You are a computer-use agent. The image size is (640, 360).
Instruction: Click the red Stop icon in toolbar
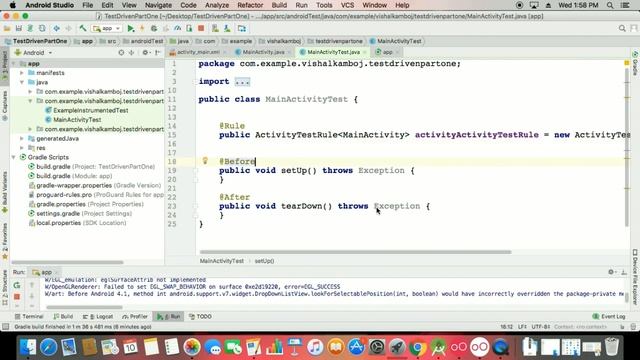click(201, 29)
